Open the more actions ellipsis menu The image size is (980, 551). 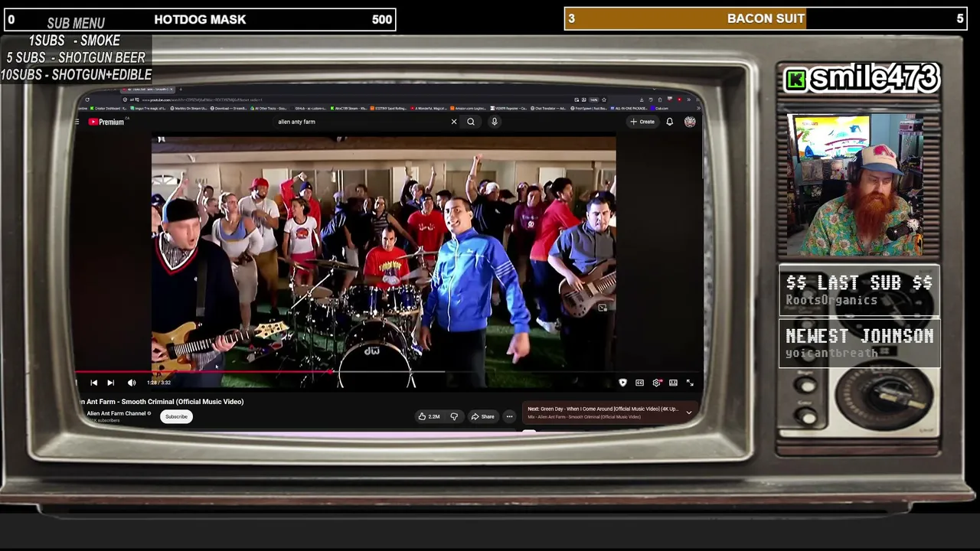509,416
